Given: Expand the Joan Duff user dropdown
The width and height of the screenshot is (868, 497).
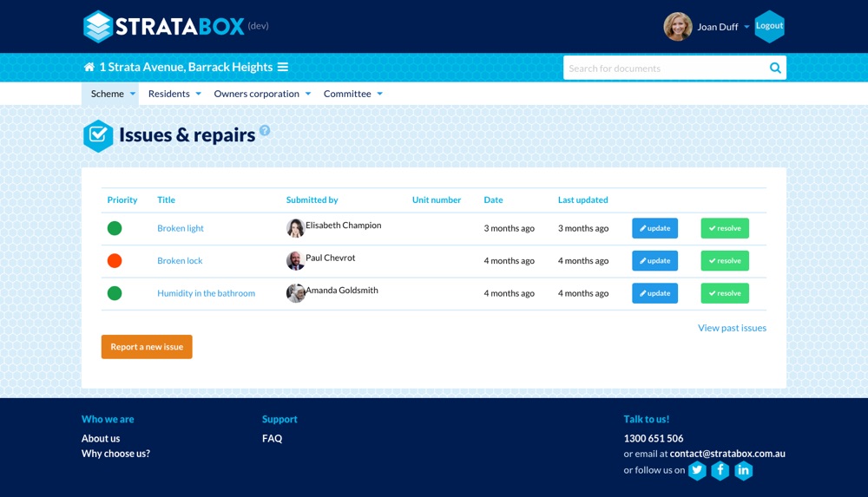Looking at the screenshot, I should coord(746,27).
